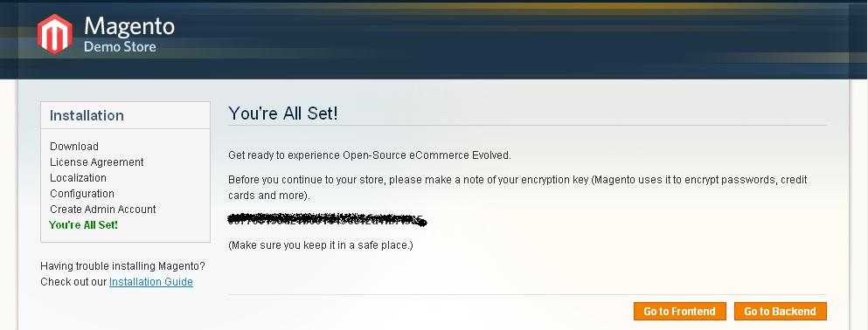Click the Go to Backend button
This screenshot has width=868, height=330.
tap(780, 311)
